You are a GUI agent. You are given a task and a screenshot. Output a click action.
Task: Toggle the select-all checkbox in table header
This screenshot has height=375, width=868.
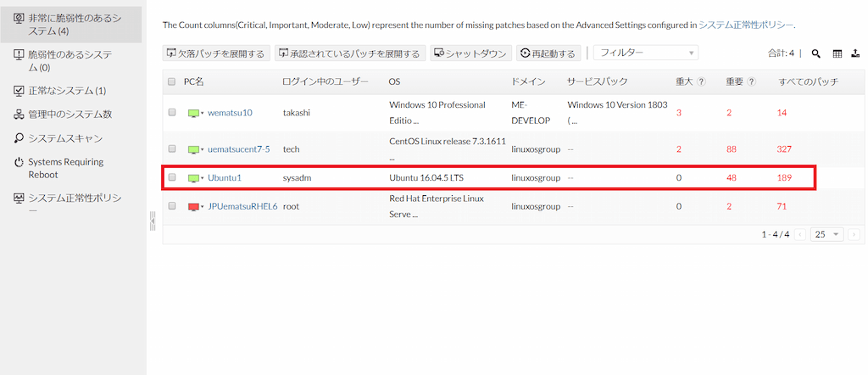tap(171, 82)
